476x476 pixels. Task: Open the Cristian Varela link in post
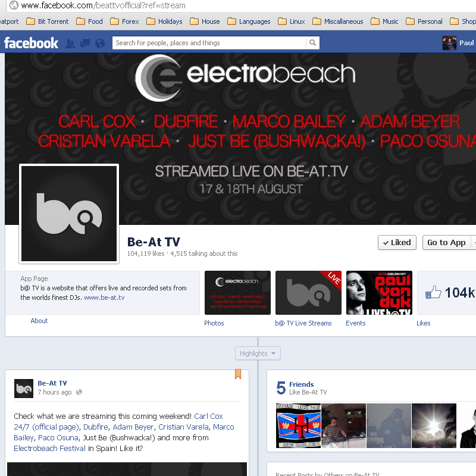pos(183,427)
